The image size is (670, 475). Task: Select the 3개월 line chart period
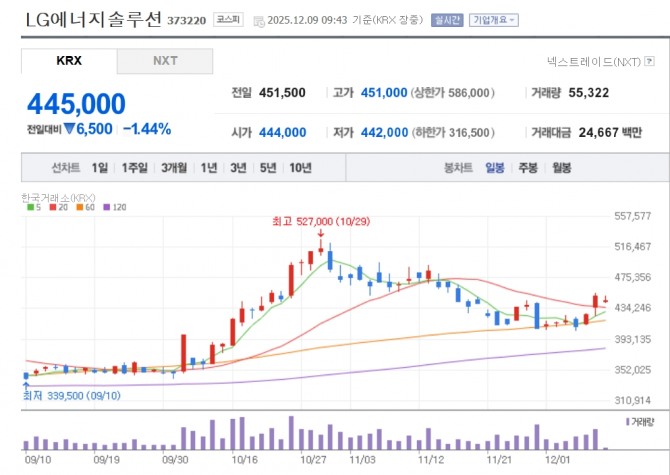click(174, 168)
